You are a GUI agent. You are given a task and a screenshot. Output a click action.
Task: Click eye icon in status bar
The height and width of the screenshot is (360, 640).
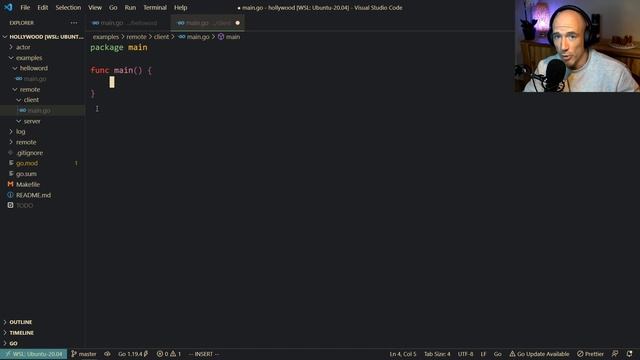click(x=107, y=354)
